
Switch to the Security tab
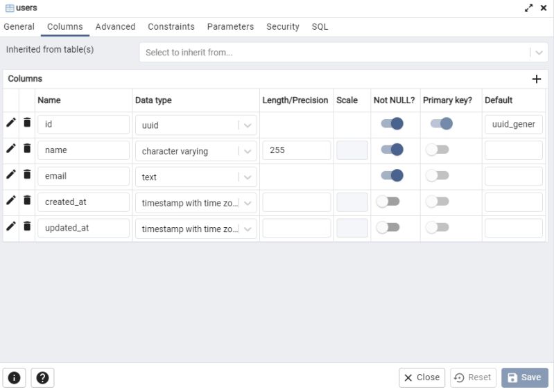(283, 27)
